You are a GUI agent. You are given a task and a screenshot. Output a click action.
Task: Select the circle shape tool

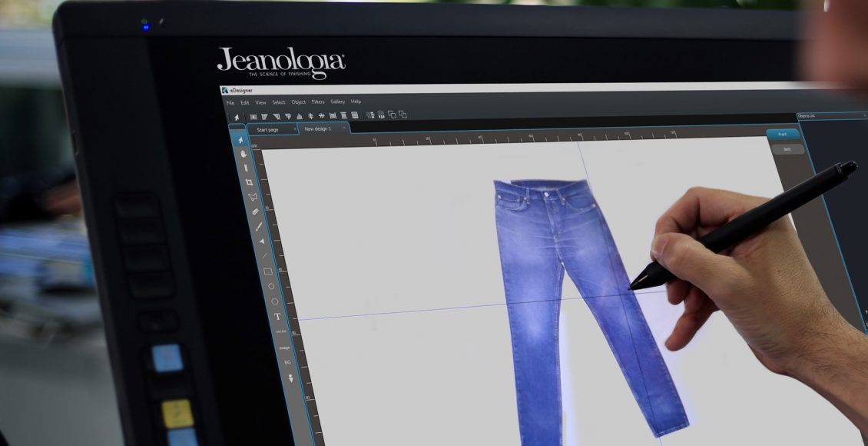click(271, 286)
